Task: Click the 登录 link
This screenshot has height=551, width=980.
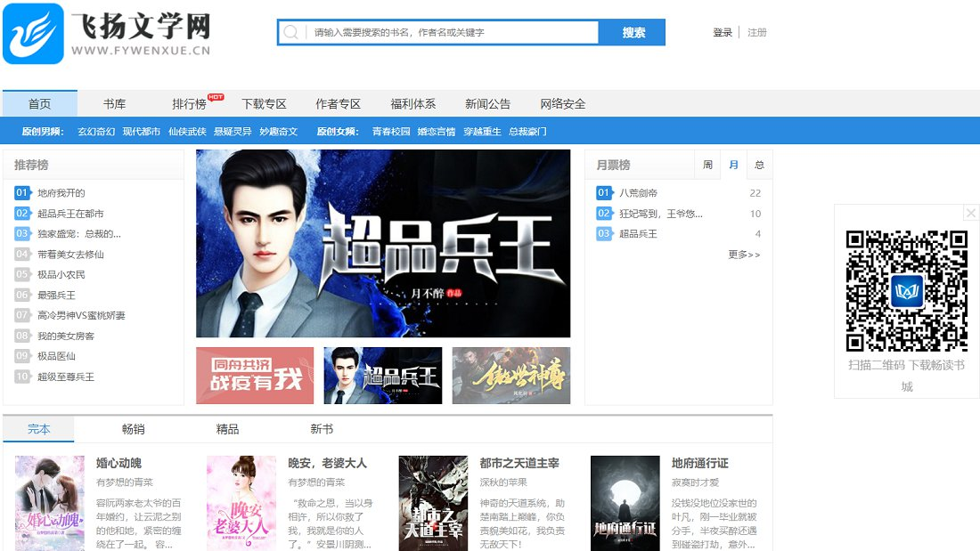Action: [x=722, y=33]
